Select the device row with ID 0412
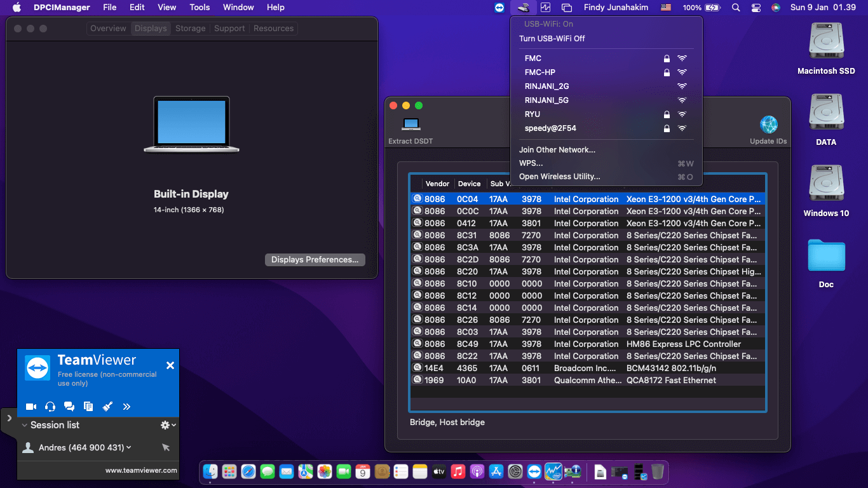This screenshot has width=868, height=488. click(588, 224)
